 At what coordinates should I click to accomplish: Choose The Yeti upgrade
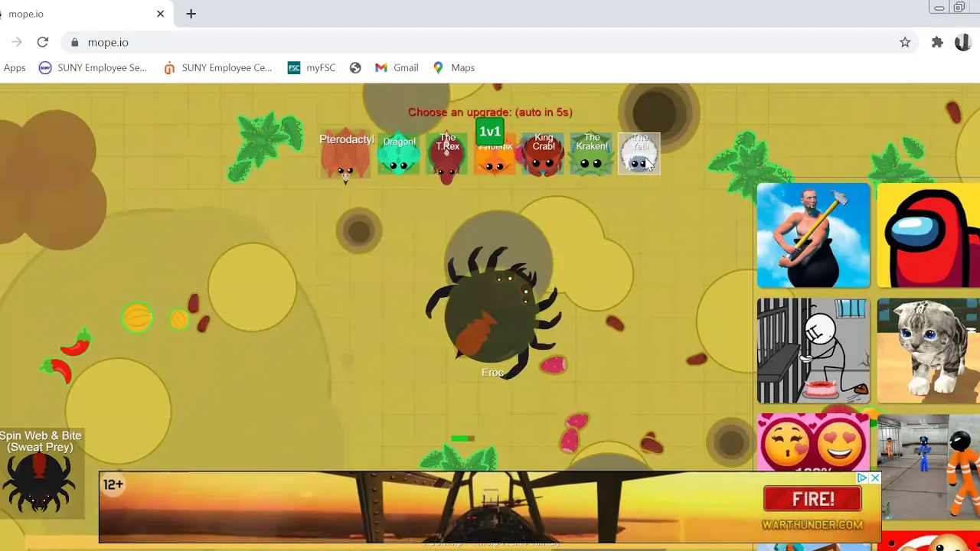click(639, 155)
